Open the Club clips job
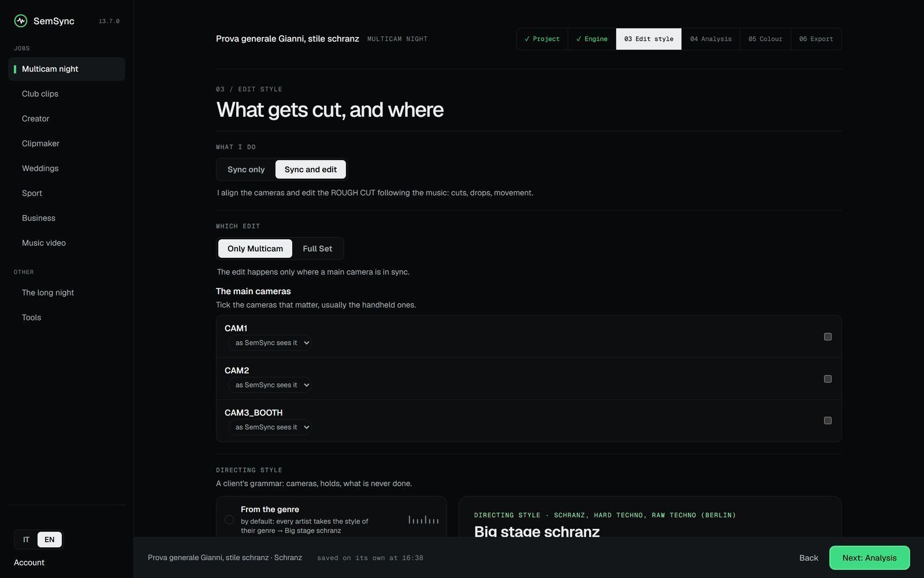This screenshot has height=578, width=924. (x=66, y=94)
